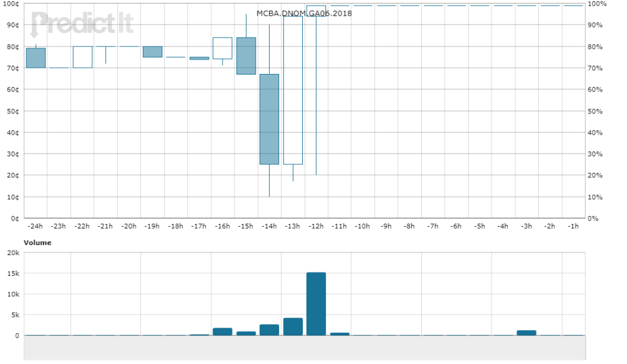Click the small volume bar at -11h
The image size is (627, 364).
pyautogui.click(x=339, y=334)
